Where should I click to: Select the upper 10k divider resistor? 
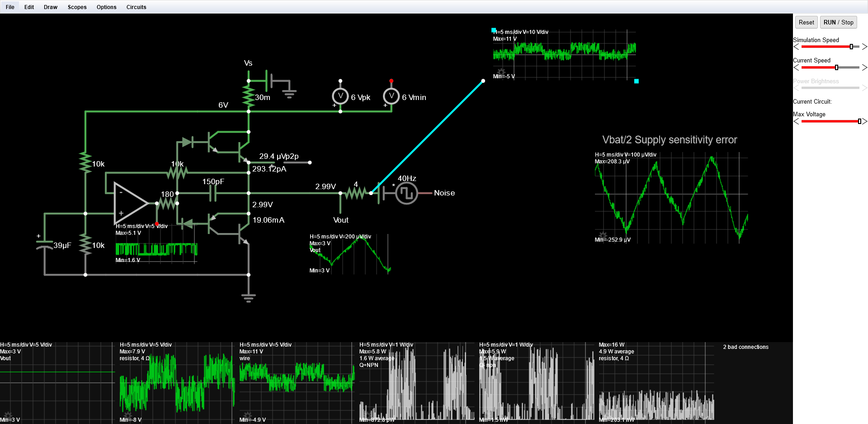[x=85, y=163]
